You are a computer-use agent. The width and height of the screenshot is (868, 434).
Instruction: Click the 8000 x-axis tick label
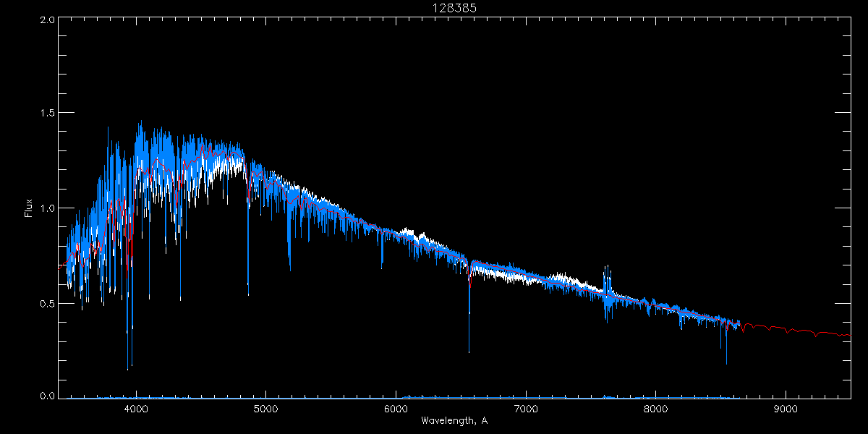[x=655, y=409]
